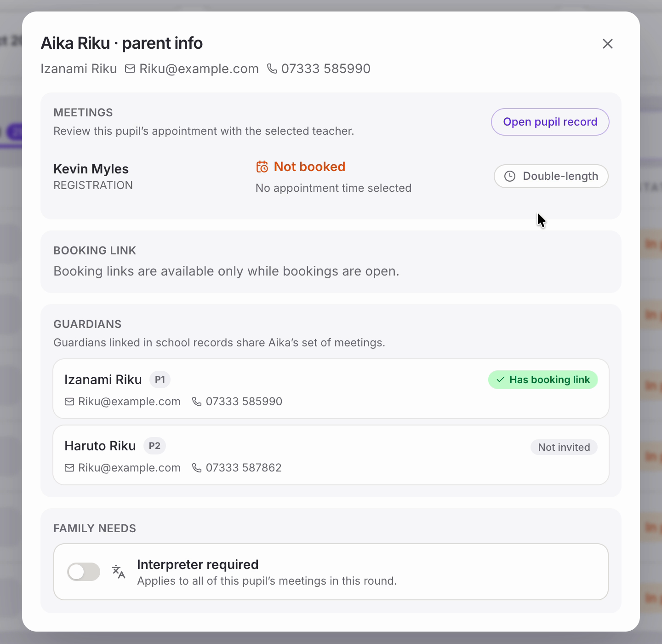Click Haruto Riku's phone icon
This screenshot has height=644, width=662.
(197, 468)
